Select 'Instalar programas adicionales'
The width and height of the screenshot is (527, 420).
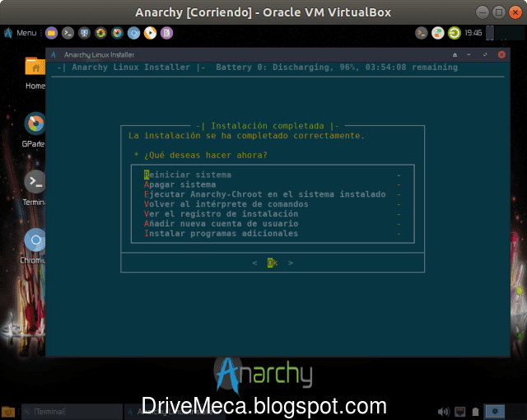[x=272, y=233]
